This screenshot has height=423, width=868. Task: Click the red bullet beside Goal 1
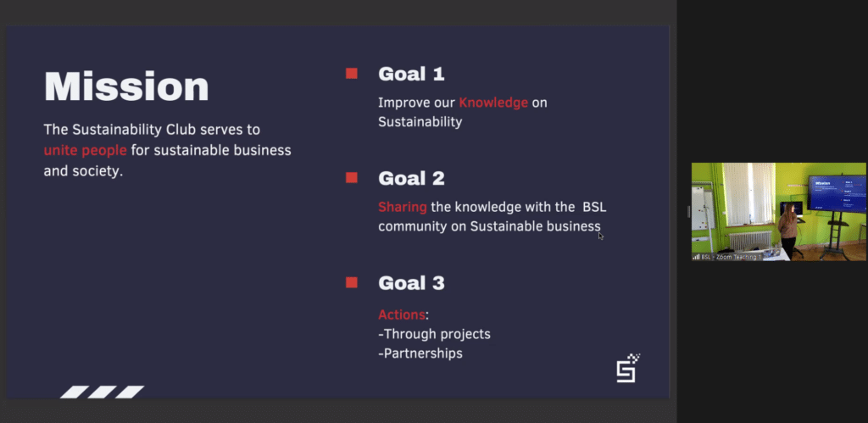pyautogui.click(x=351, y=74)
